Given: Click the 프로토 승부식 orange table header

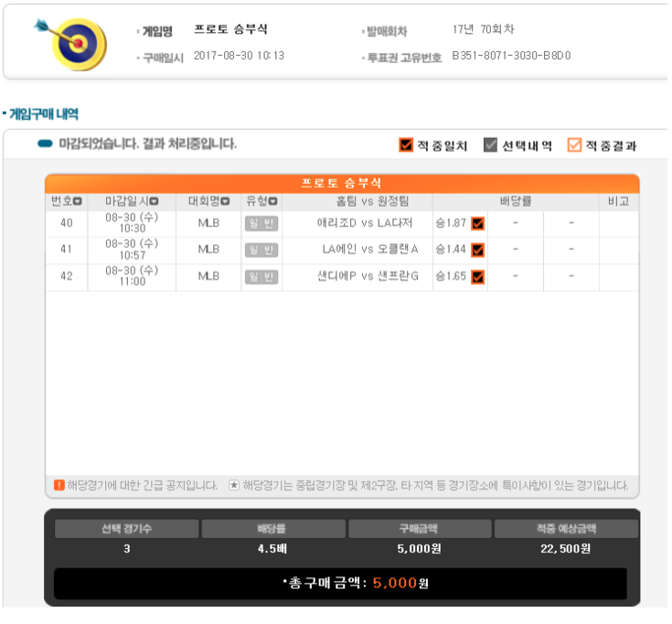Looking at the screenshot, I should coord(342,184).
